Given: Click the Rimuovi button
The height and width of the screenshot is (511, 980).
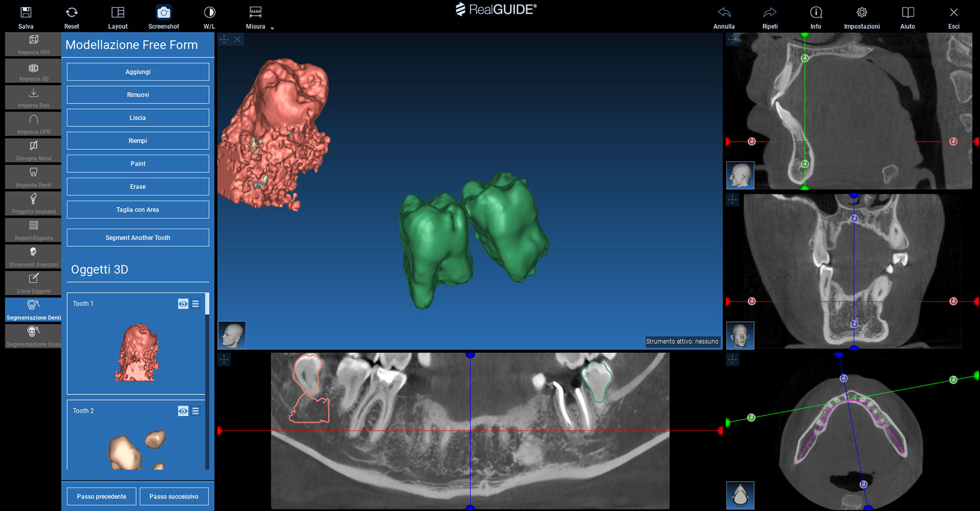Looking at the screenshot, I should [x=138, y=95].
